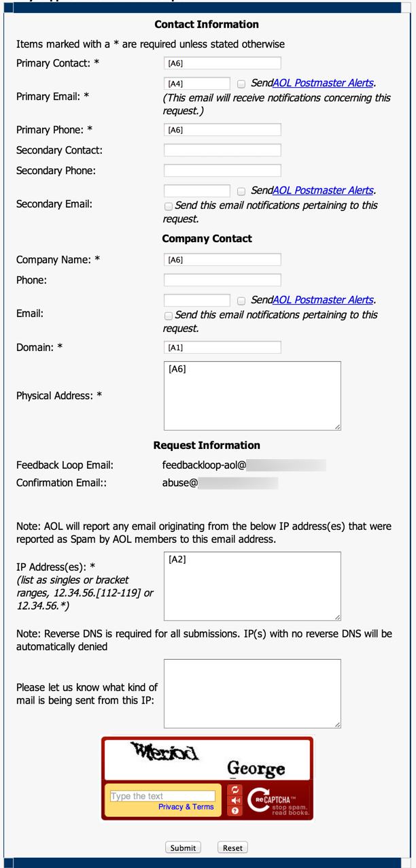Open reCAPTCHA help icon
Viewport: 416px width, 868px height.
236,810
